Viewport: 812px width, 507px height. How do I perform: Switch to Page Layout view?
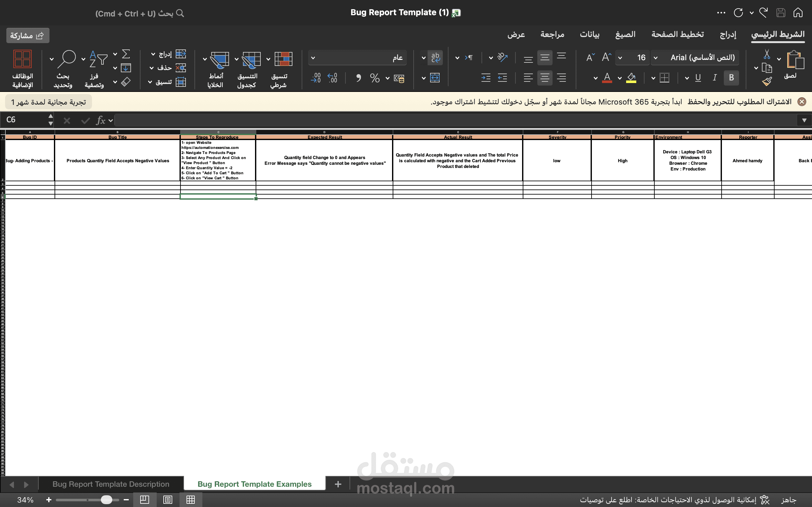pyautogui.click(x=167, y=500)
